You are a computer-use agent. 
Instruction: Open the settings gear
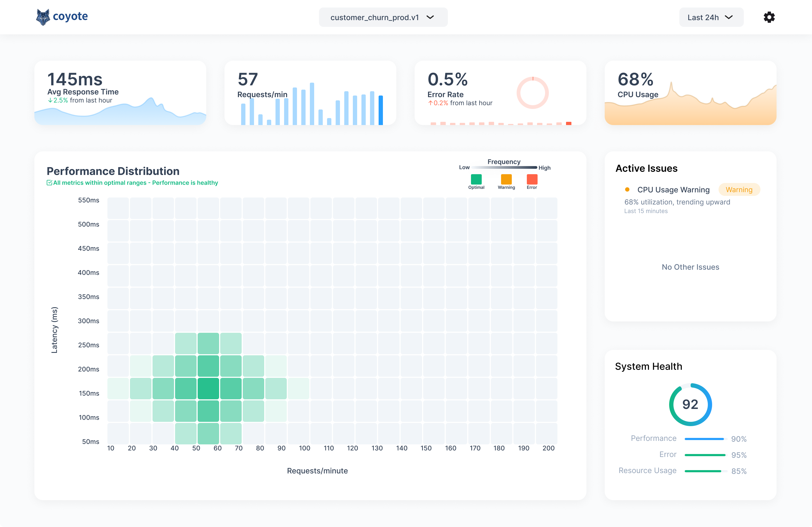[x=769, y=17]
